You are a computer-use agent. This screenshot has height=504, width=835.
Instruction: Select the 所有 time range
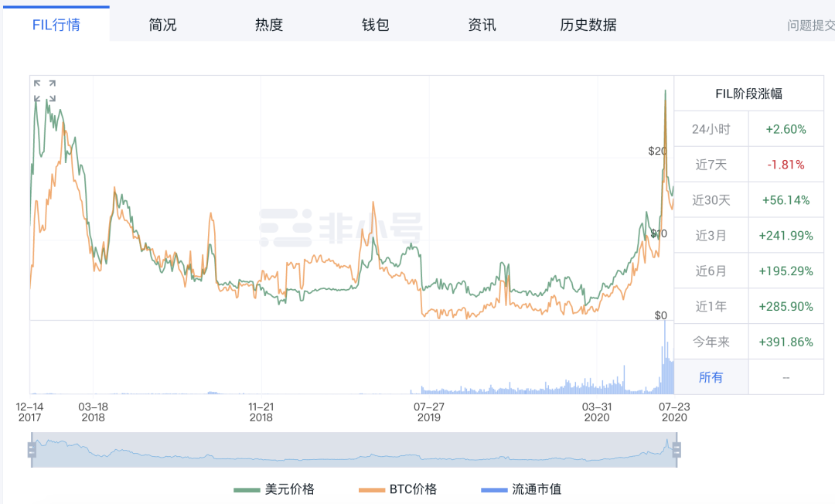click(x=711, y=377)
